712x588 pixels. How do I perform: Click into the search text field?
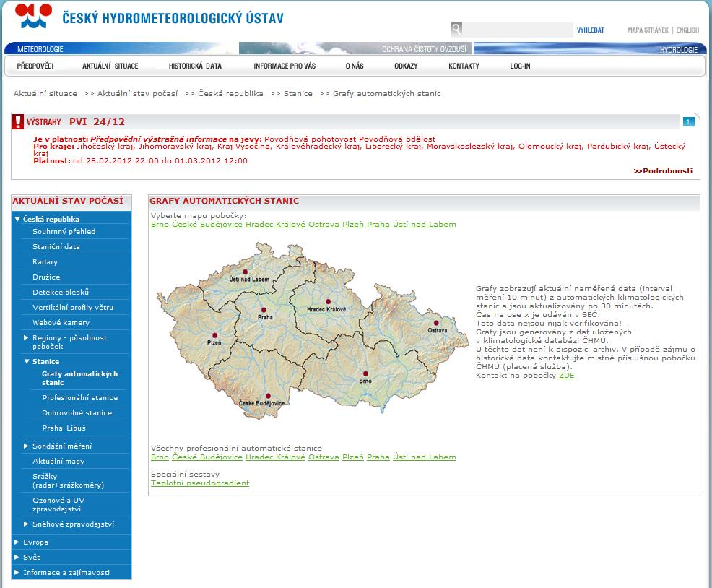coord(518,30)
